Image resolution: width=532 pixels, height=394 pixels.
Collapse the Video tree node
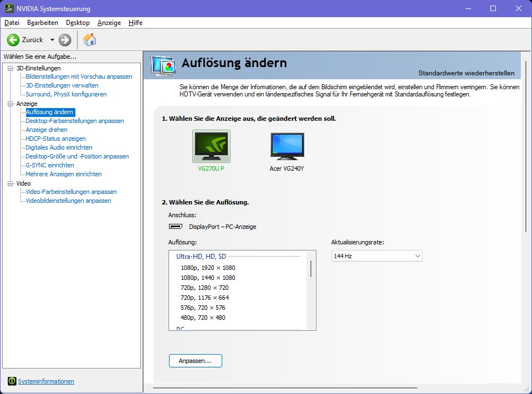[11, 183]
